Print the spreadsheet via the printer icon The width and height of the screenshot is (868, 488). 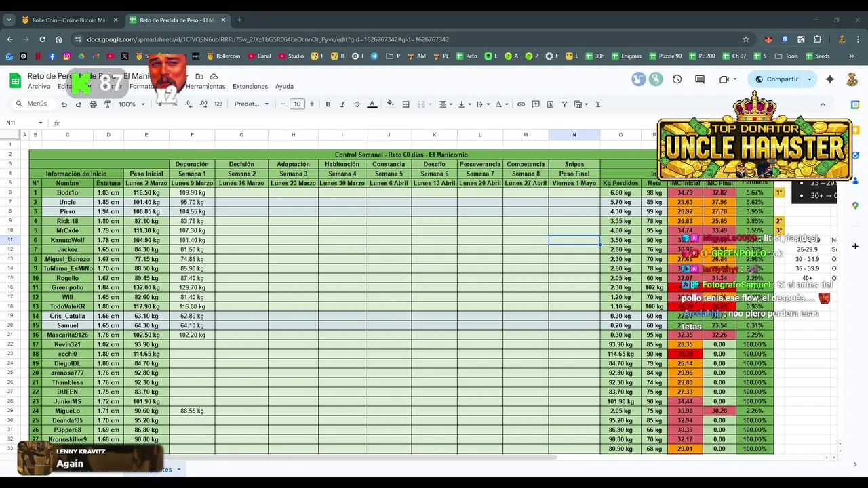93,104
